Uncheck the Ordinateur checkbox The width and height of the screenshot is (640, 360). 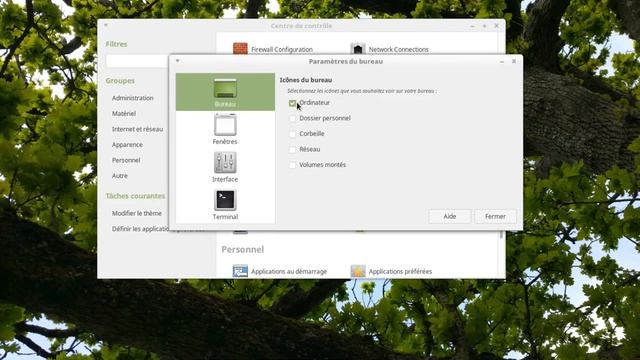(x=292, y=103)
